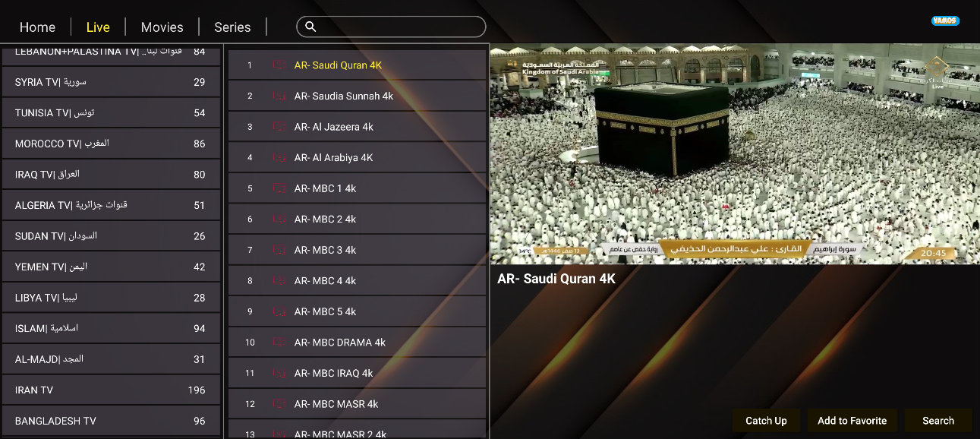Open the SUDAN TV category
980x439 pixels.
[110, 236]
